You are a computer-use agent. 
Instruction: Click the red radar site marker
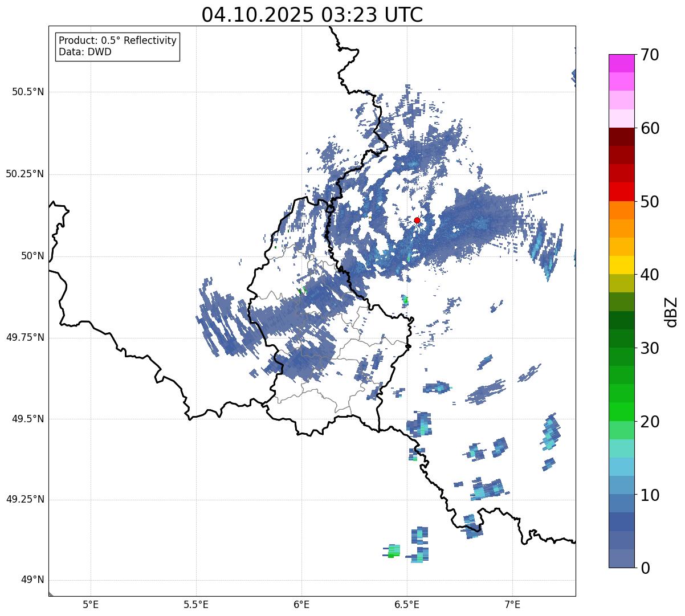tap(417, 220)
